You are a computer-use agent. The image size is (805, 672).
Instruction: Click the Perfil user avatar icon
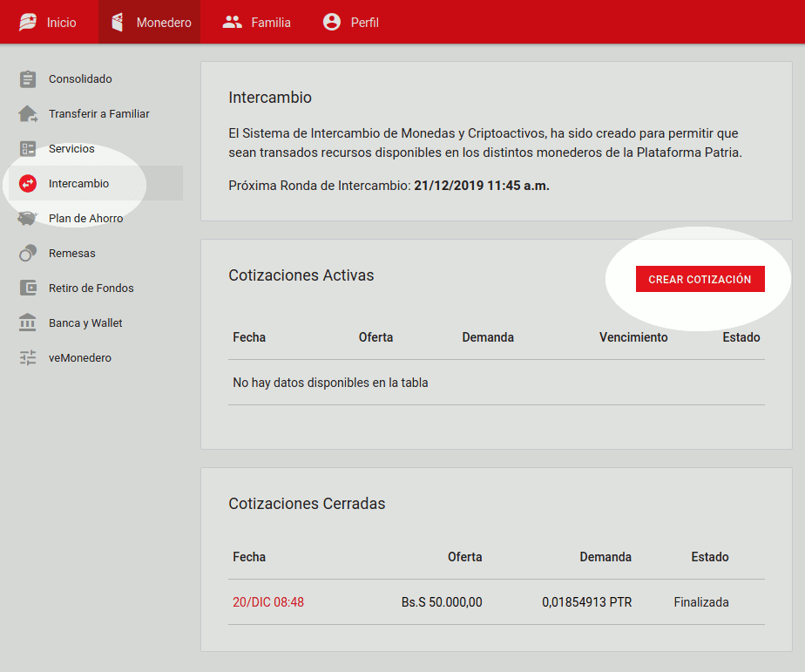332,23
